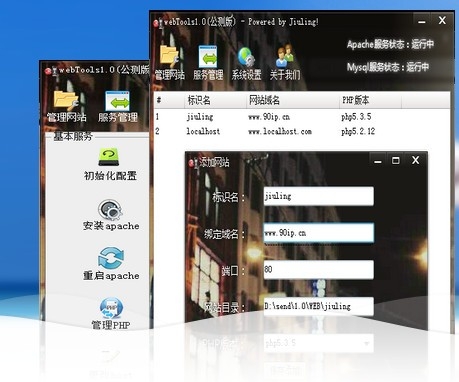Click the 绑定域名 field with www.90ip.cn
Image resolution: width=459 pixels, height=382 pixels.
(319, 233)
